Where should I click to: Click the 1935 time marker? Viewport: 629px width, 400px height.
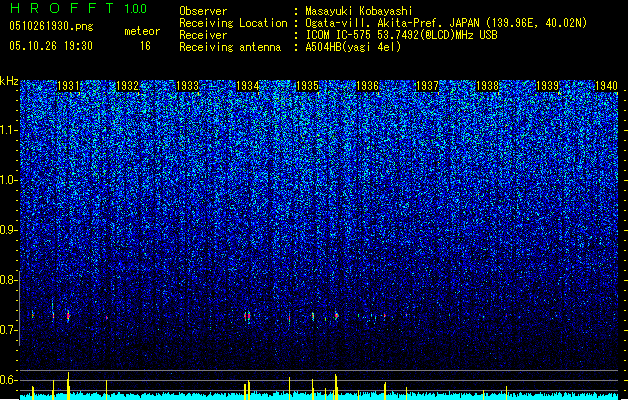coord(307,86)
